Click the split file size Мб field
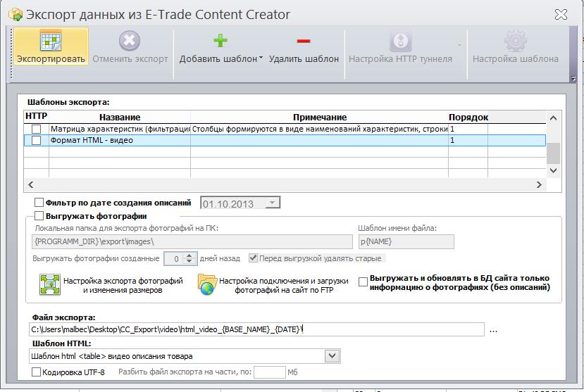 point(270,372)
